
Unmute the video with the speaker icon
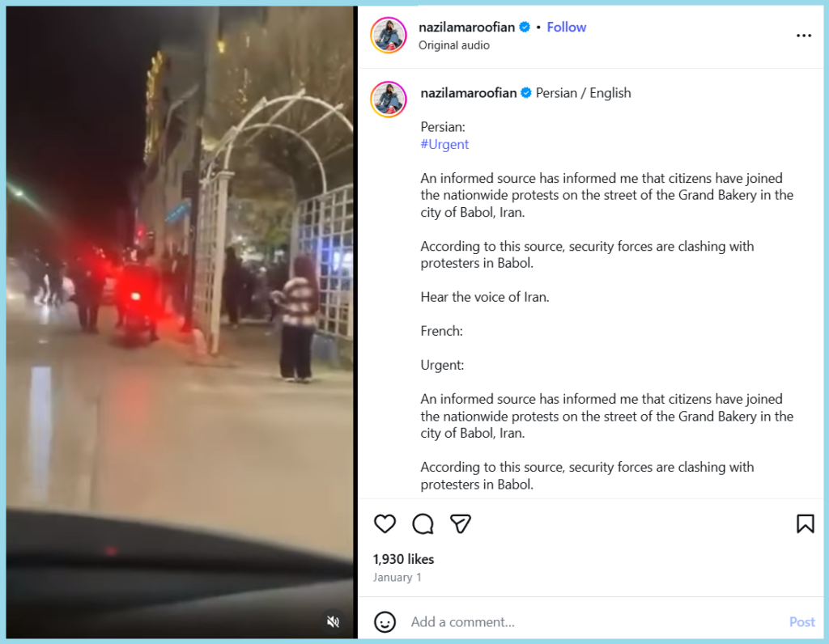[x=333, y=621]
